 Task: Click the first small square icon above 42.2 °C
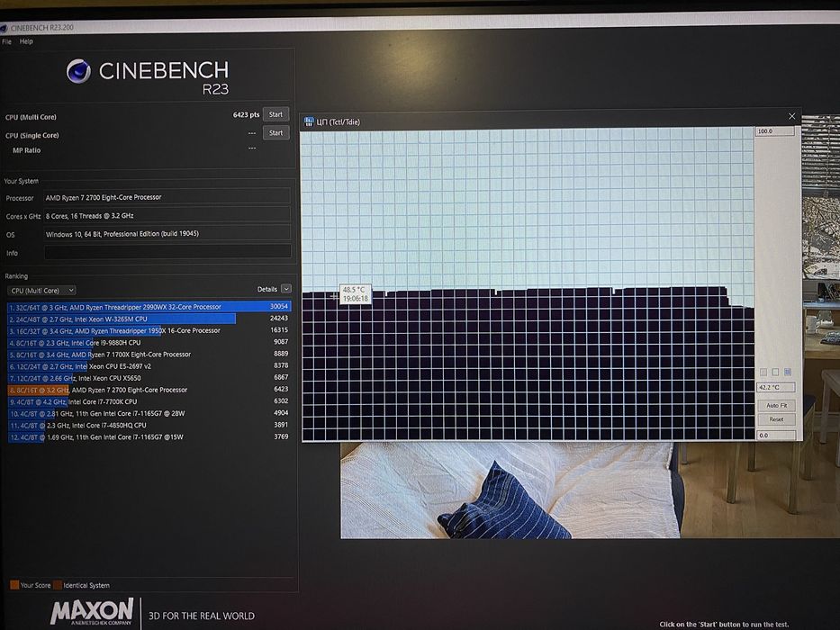(x=763, y=372)
